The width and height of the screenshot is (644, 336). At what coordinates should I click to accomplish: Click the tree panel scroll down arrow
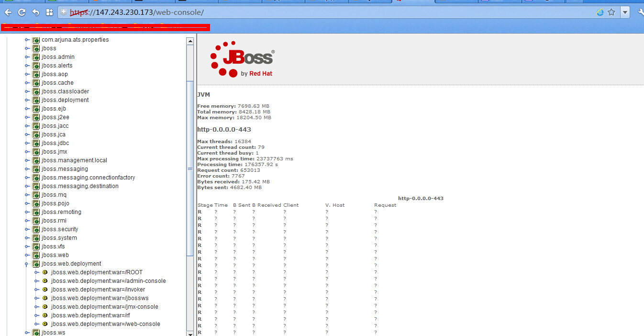(190, 333)
